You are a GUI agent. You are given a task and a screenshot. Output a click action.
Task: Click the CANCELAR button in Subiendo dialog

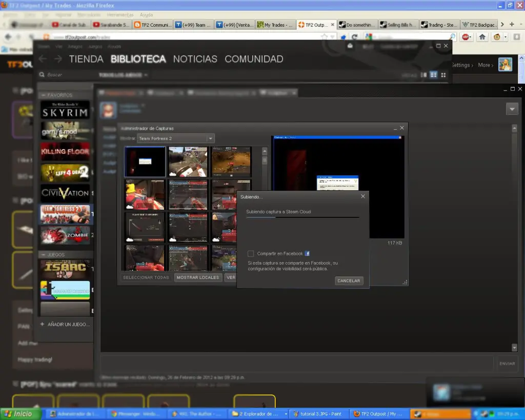(349, 281)
